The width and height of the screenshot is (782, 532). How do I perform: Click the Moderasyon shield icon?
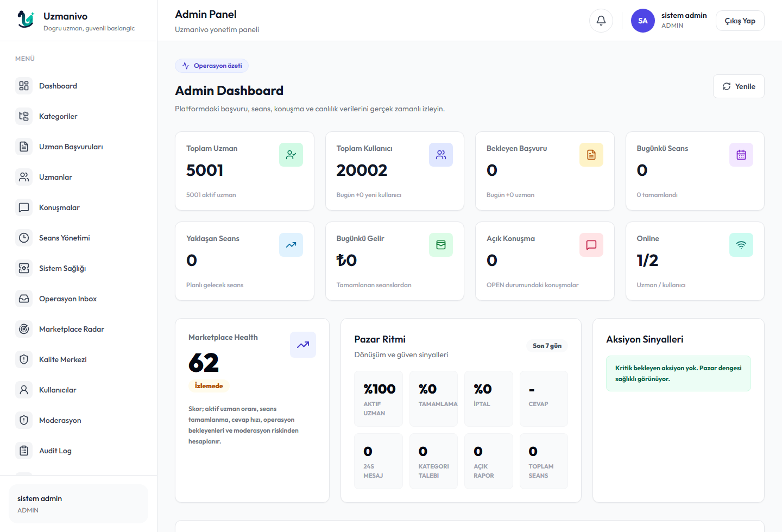(x=24, y=420)
